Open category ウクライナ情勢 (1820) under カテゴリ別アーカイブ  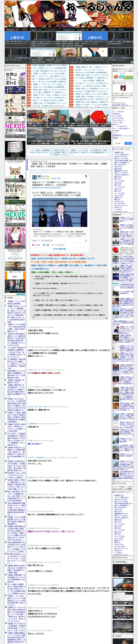point(121,154)
